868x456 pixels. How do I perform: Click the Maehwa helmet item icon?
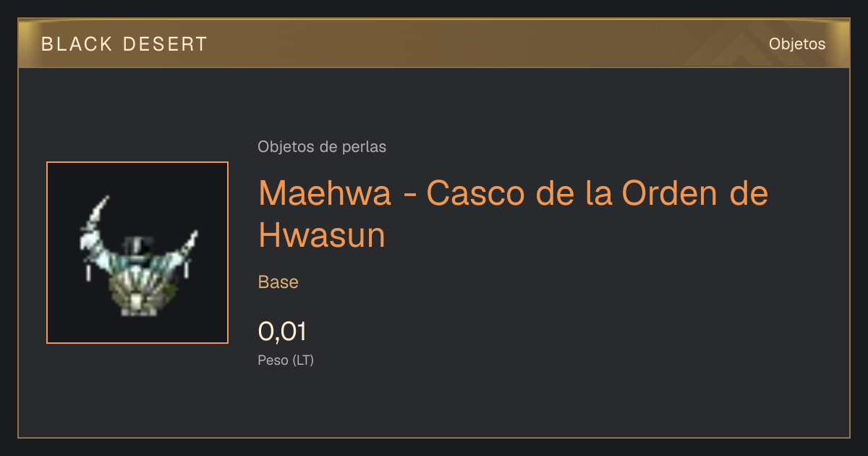point(137,256)
